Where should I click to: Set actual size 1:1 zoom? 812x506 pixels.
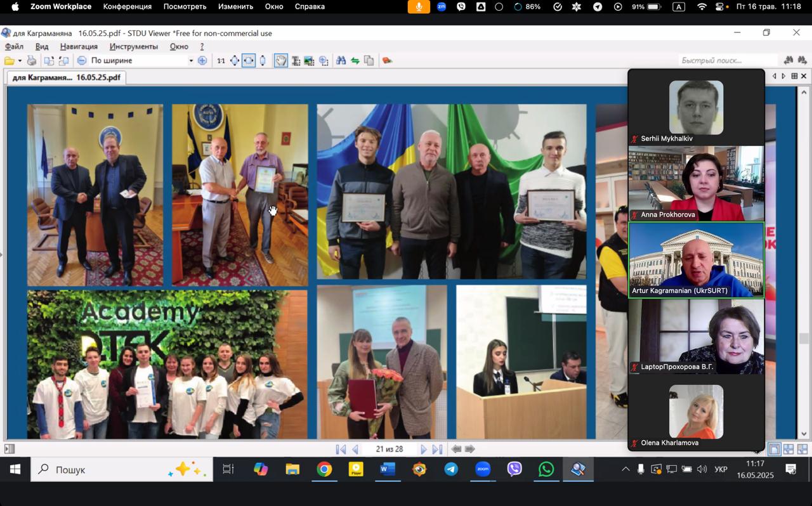point(221,61)
